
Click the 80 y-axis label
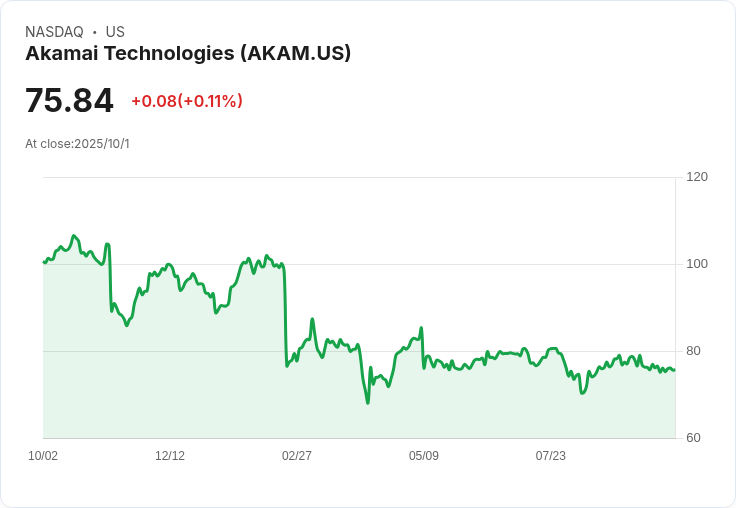pos(694,351)
